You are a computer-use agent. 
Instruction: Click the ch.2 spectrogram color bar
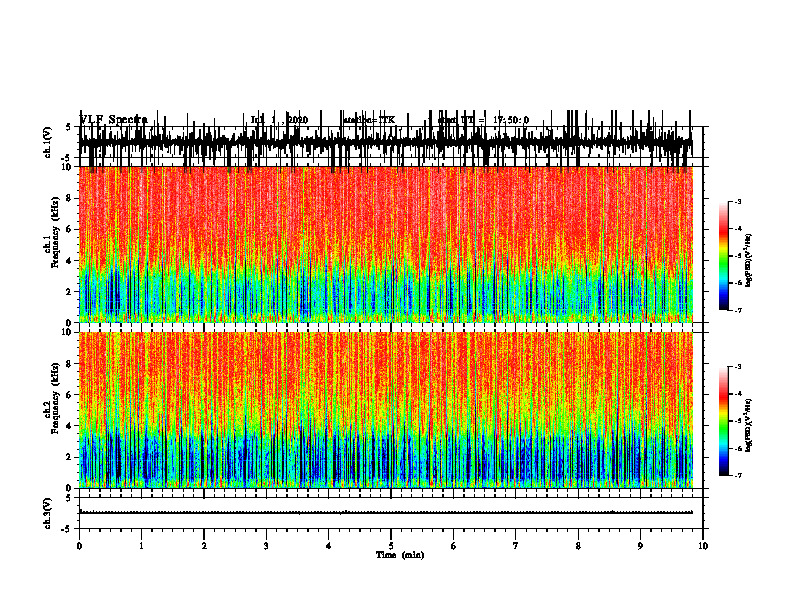click(723, 421)
